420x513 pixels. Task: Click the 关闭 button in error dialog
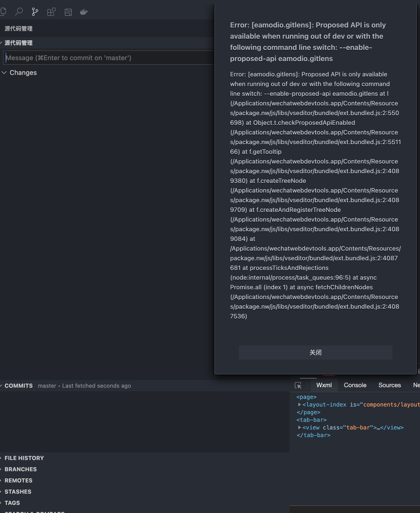coord(315,353)
